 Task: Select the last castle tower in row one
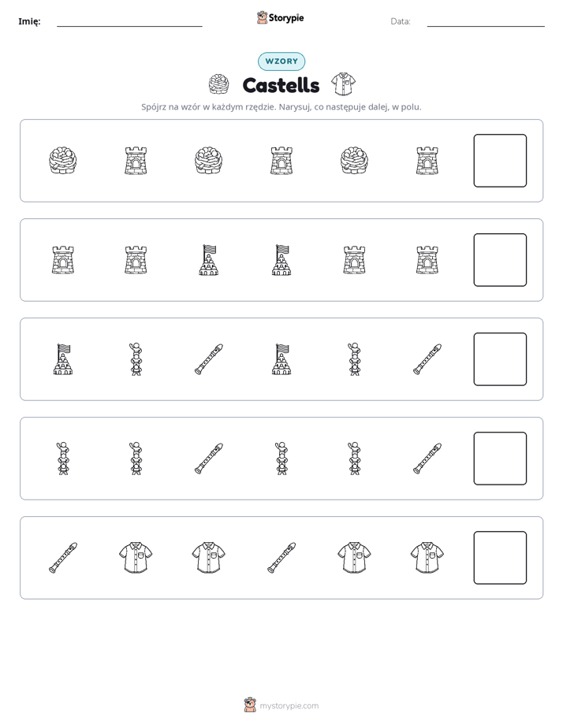[427, 161]
